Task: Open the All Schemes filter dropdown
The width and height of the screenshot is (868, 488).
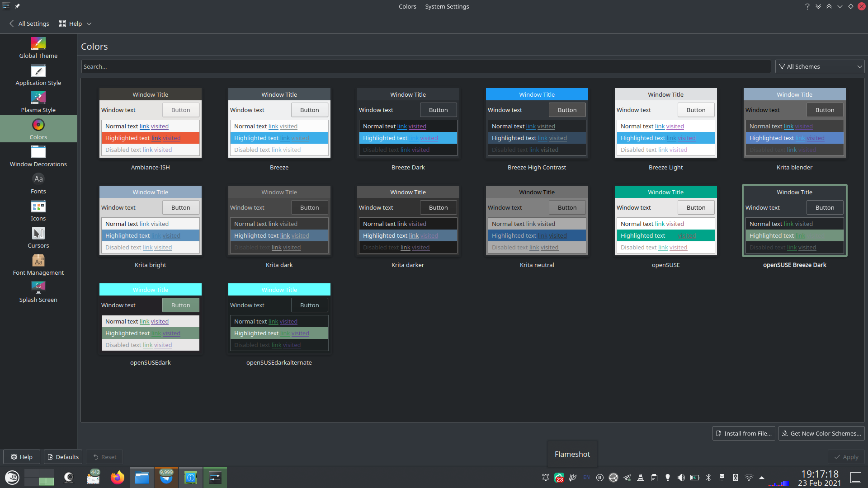Action: (820, 66)
